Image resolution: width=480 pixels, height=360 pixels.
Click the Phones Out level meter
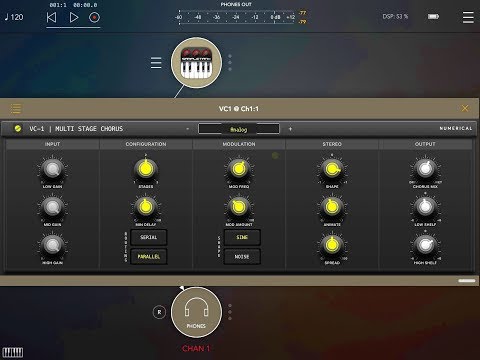[235, 17]
